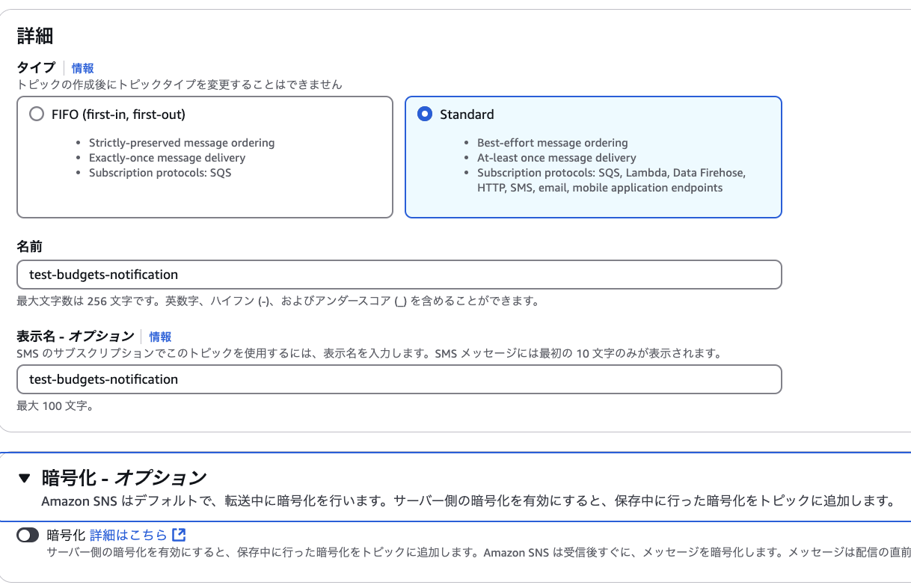Click the Standard topic type card

[x=593, y=157]
